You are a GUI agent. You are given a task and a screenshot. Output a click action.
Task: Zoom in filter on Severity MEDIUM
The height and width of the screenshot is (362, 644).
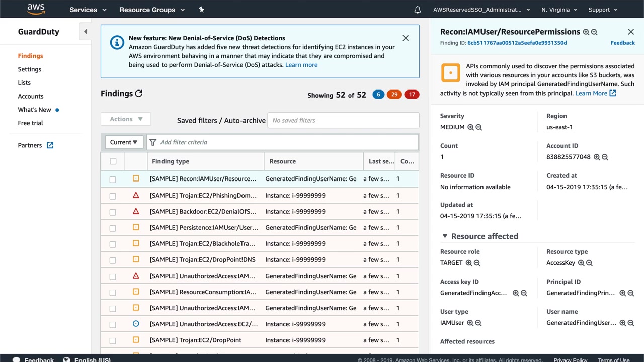click(x=470, y=127)
